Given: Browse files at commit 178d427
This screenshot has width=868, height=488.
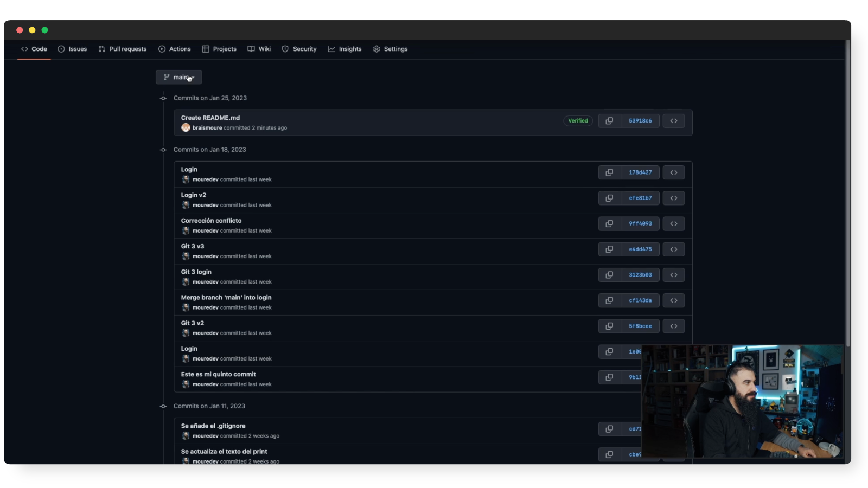Looking at the screenshot, I should 674,172.
